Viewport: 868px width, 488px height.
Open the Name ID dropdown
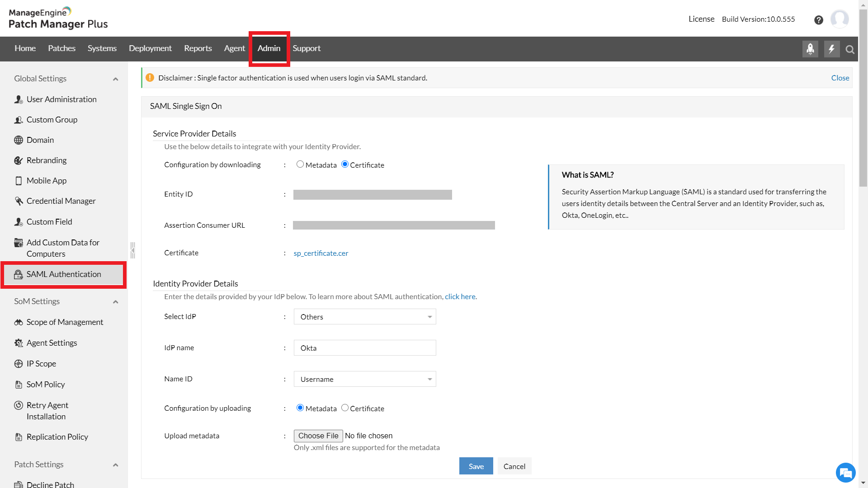coord(365,379)
